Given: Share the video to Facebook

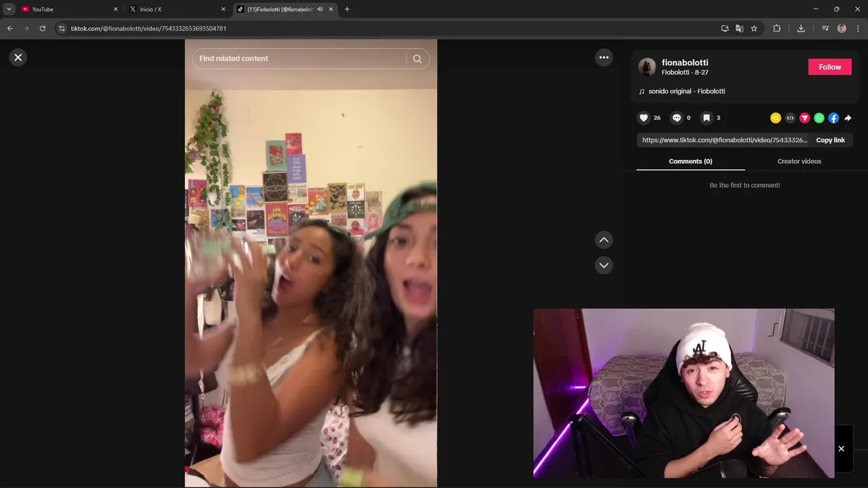Looking at the screenshot, I should coord(833,118).
